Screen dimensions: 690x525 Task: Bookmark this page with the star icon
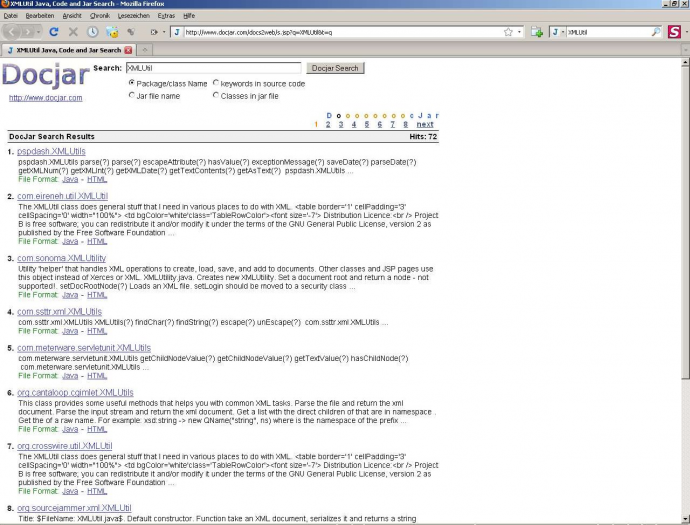click(x=508, y=32)
